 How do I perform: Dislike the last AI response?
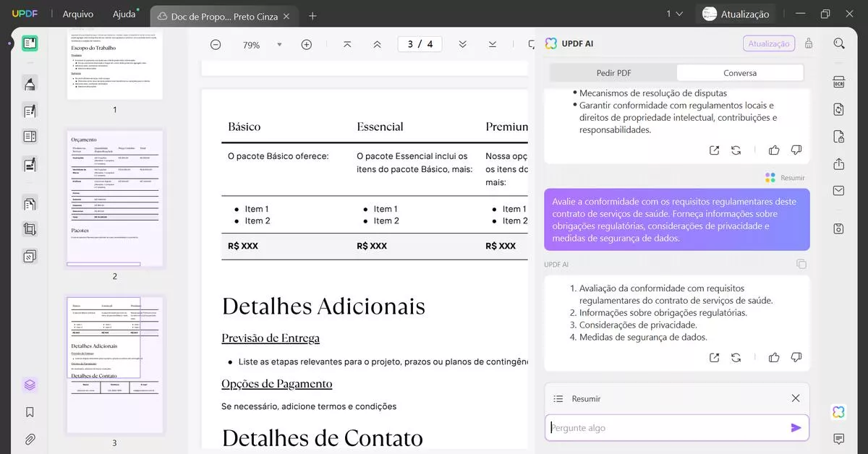(796, 357)
